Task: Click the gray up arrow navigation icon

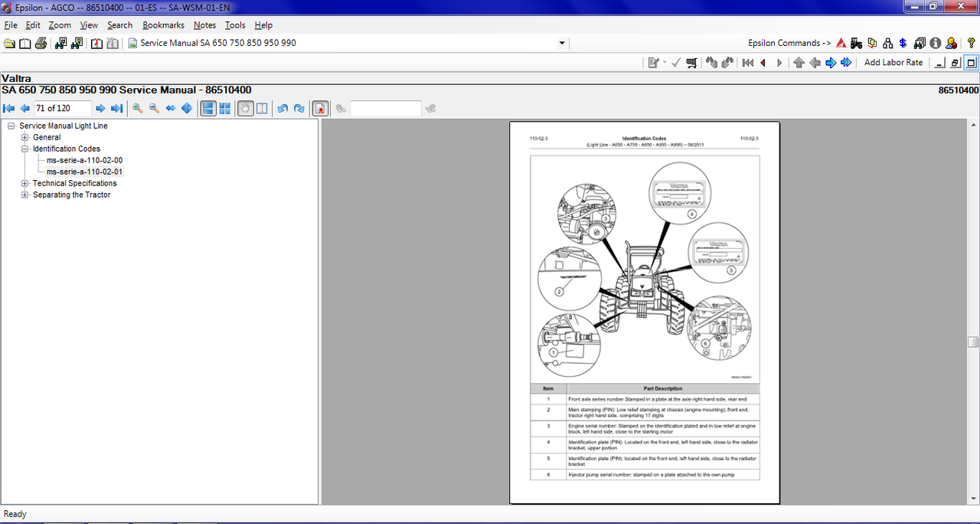Action: [x=799, y=63]
